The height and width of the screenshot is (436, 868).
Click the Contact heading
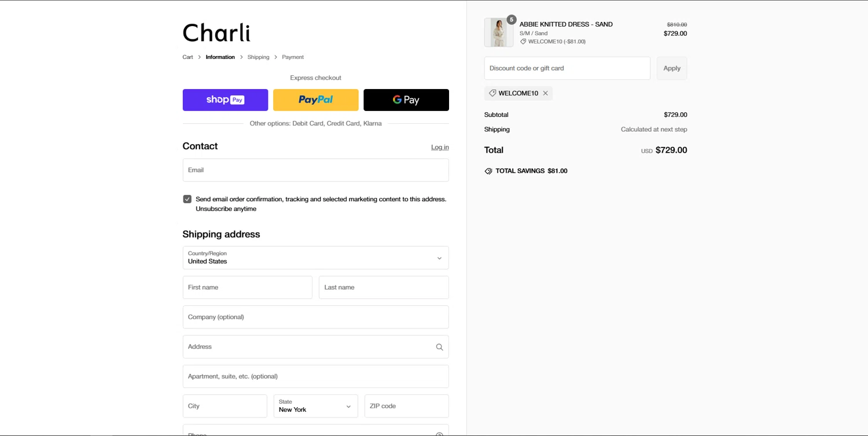click(200, 146)
